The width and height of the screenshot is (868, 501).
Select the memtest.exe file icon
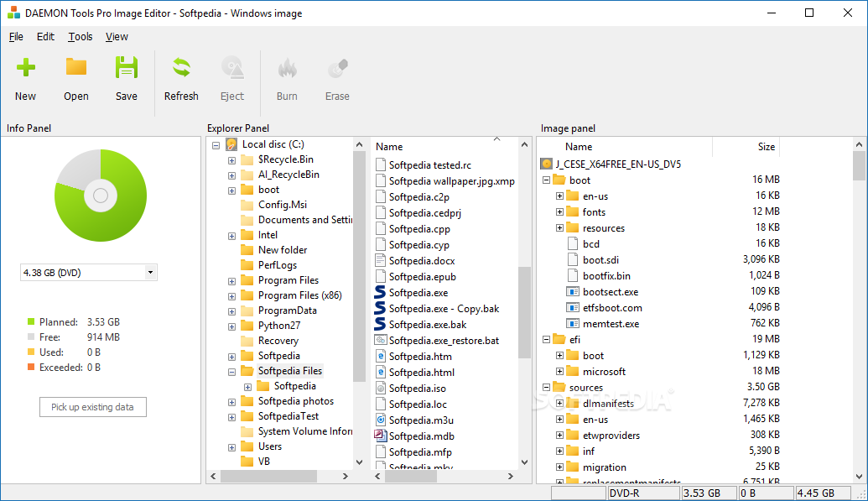click(573, 324)
